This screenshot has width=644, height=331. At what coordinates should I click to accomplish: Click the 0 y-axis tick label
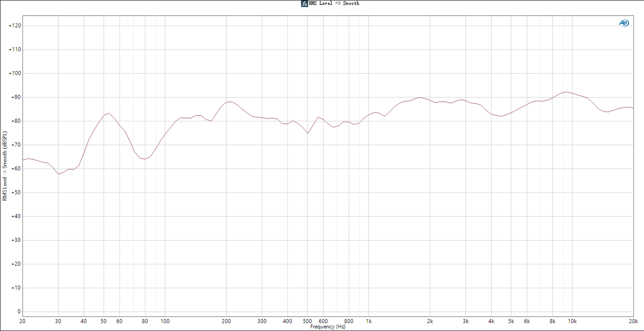(x=19, y=312)
